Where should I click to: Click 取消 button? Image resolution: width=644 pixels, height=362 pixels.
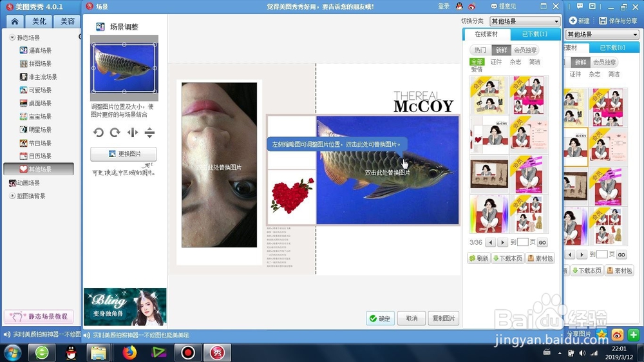(412, 318)
